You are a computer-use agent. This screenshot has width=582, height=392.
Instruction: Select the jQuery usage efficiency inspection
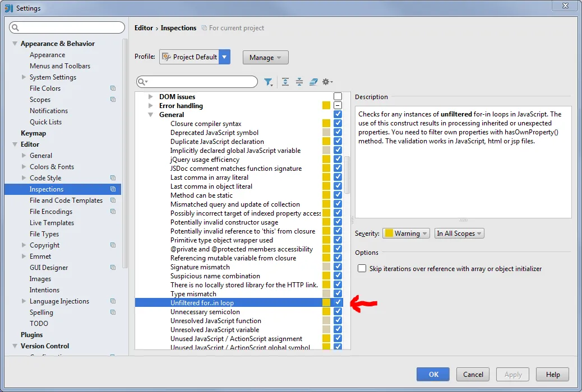click(205, 160)
